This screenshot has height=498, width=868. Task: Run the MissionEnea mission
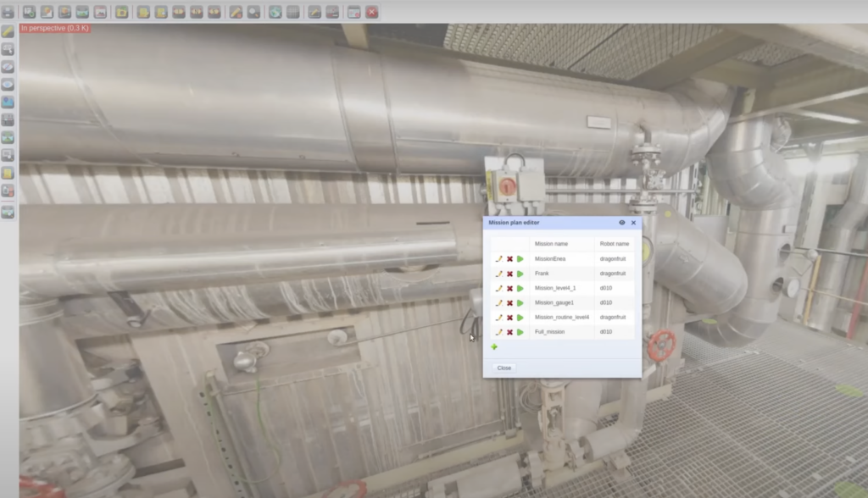pos(520,259)
